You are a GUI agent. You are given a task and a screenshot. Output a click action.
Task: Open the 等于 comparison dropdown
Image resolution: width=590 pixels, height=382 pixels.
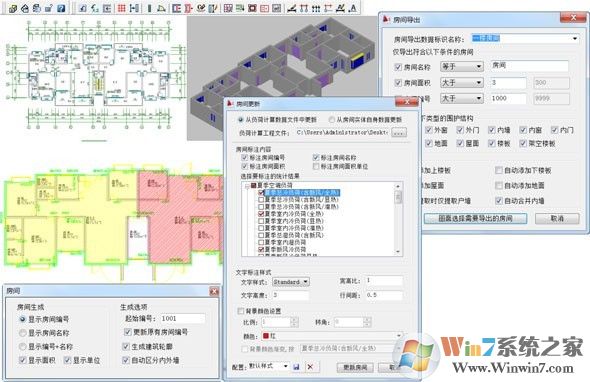point(462,67)
